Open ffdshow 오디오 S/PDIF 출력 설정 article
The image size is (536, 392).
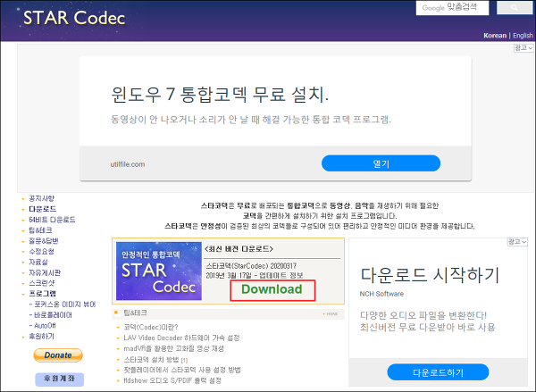tap(172, 380)
